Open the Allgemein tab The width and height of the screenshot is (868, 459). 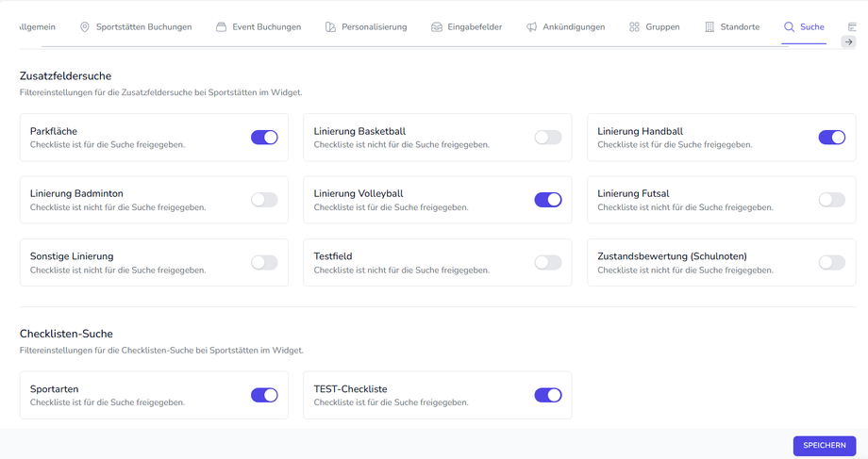click(x=38, y=27)
